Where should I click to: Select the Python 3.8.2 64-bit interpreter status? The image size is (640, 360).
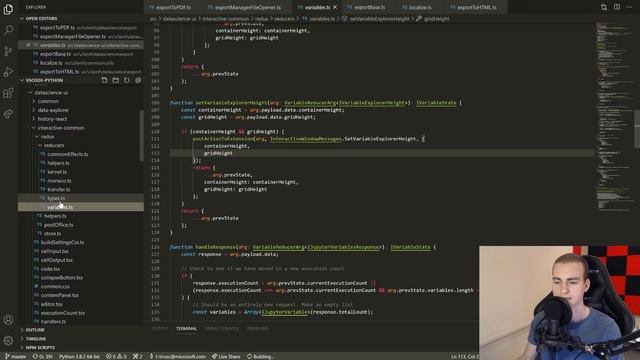(79, 356)
